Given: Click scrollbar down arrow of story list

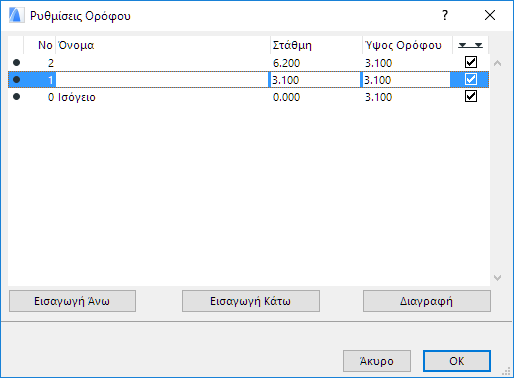Looking at the screenshot, I should 497,278.
